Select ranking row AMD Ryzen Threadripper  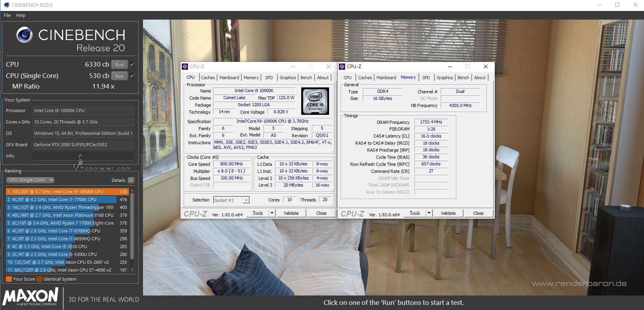[67, 207]
